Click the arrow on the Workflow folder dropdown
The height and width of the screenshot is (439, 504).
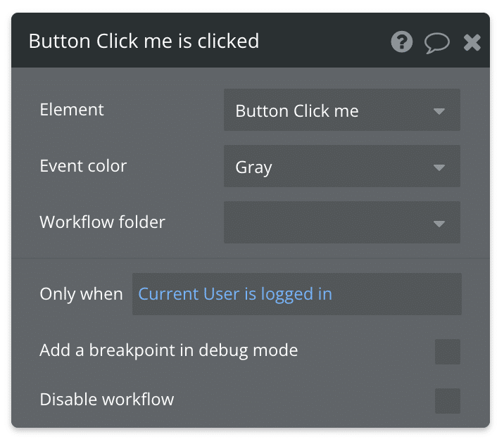tap(439, 224)
